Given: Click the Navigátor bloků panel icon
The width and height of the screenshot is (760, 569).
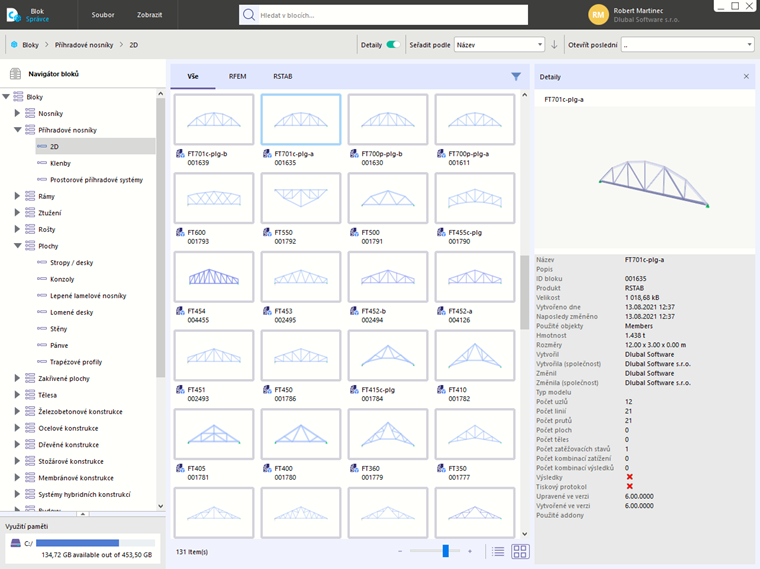Looking at the screenshot, I should click(x=16, y=74).
